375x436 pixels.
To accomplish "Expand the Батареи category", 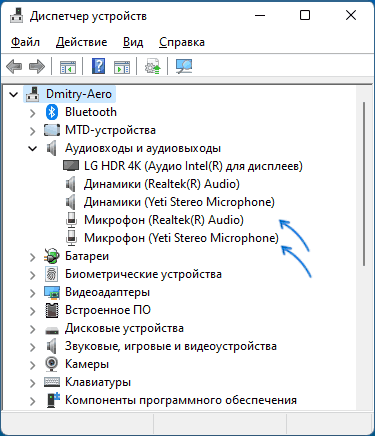I will (32, 257).
